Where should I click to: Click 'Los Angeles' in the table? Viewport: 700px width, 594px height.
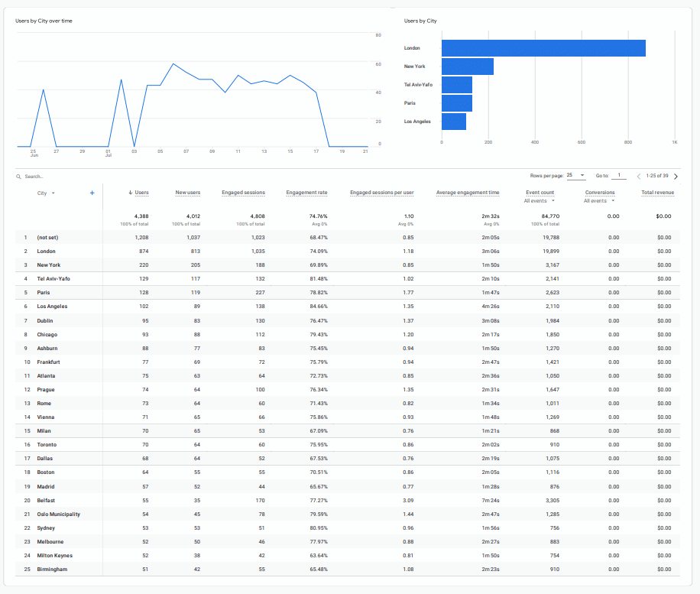pyautogui.click(x=52, y=307)
